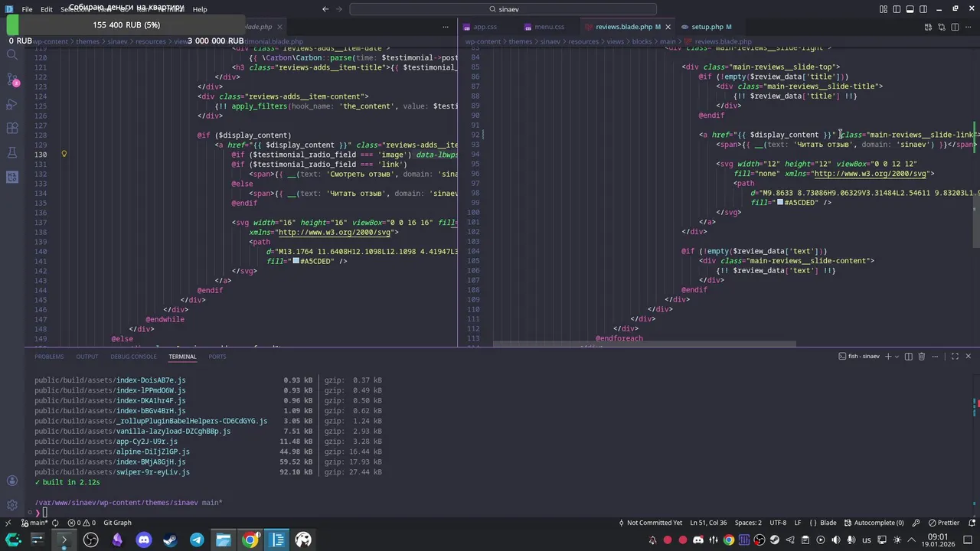Open the w3.org link in right editor
Screen dimensions: 980x551
(871, 174)
